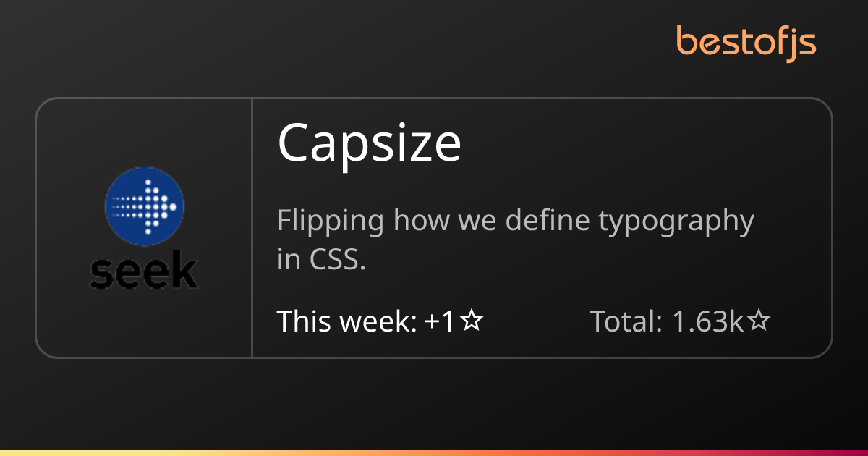Click the orange-to-red gradient bar at the bottom
This screenshot has height=456, width=868.
tap(434, 452)
